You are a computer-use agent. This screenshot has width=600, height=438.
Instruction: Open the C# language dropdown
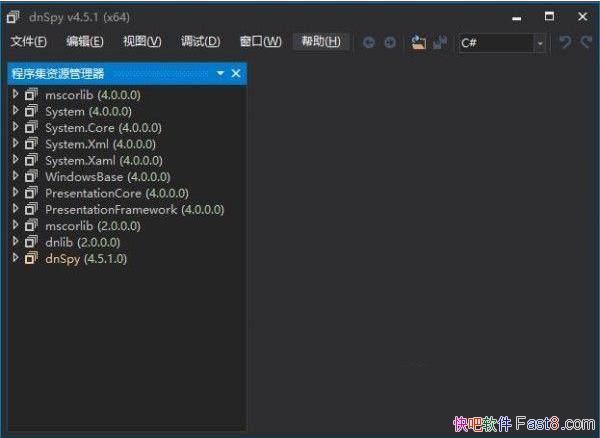540,43
